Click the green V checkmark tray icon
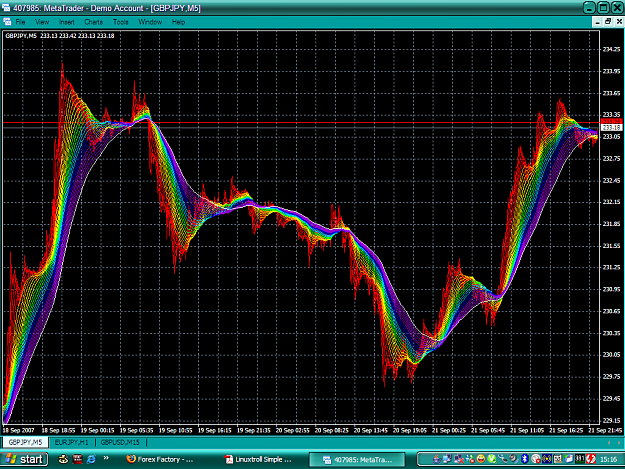 point(492,459)
